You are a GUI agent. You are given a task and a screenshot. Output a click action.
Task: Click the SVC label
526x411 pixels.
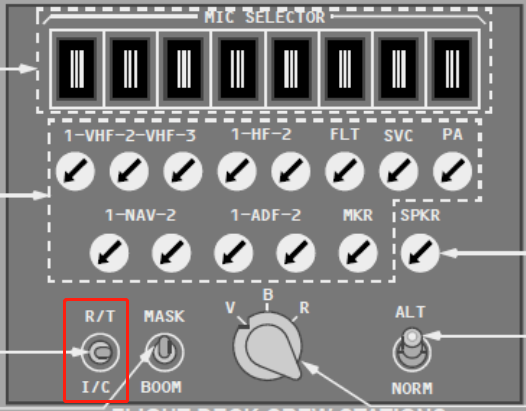pyautogui.click(x=398, y=136)
